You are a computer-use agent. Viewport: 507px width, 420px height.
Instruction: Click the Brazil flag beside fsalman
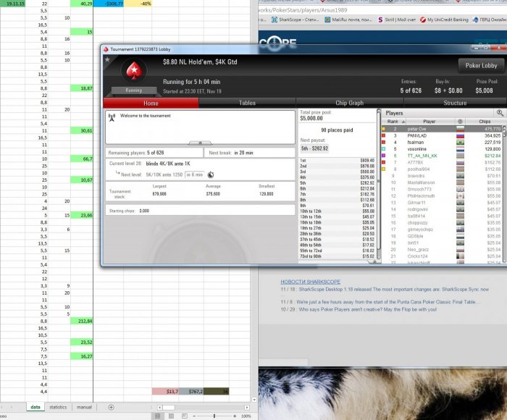[460, 142]
